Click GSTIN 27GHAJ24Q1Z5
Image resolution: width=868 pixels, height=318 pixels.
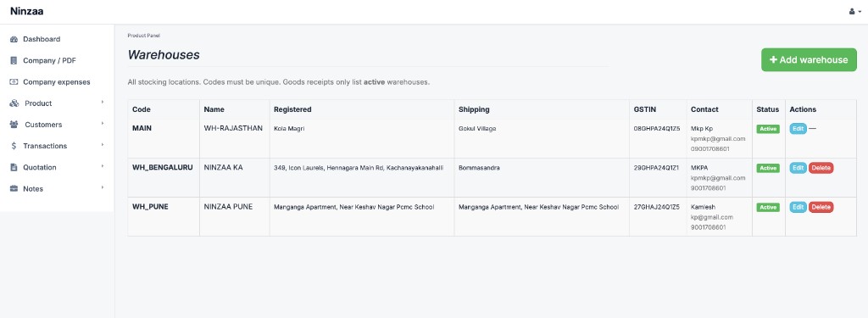tap(657, 207)
